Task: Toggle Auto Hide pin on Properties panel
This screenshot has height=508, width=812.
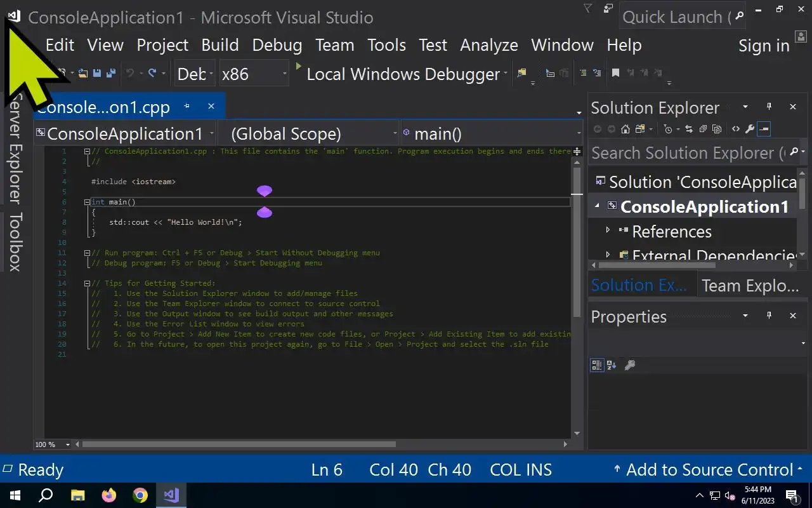Action: pyautogui.click(x=769, y=315)
